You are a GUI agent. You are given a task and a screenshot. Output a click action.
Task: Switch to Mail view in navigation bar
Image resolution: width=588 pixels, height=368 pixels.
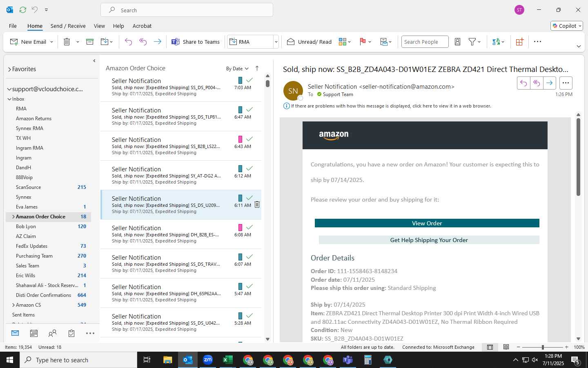15,333
